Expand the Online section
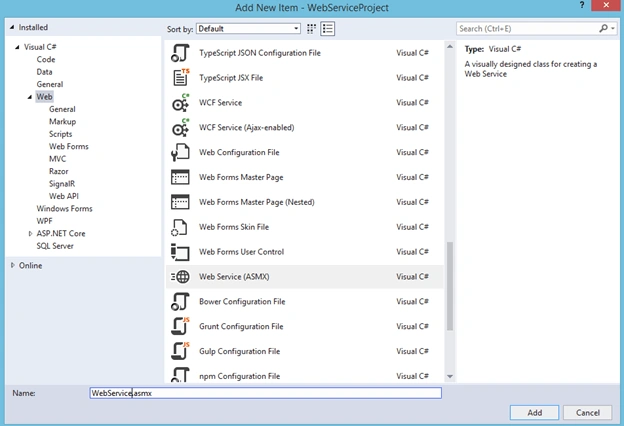Screen dimensions: 624x426 pos(13,265)
